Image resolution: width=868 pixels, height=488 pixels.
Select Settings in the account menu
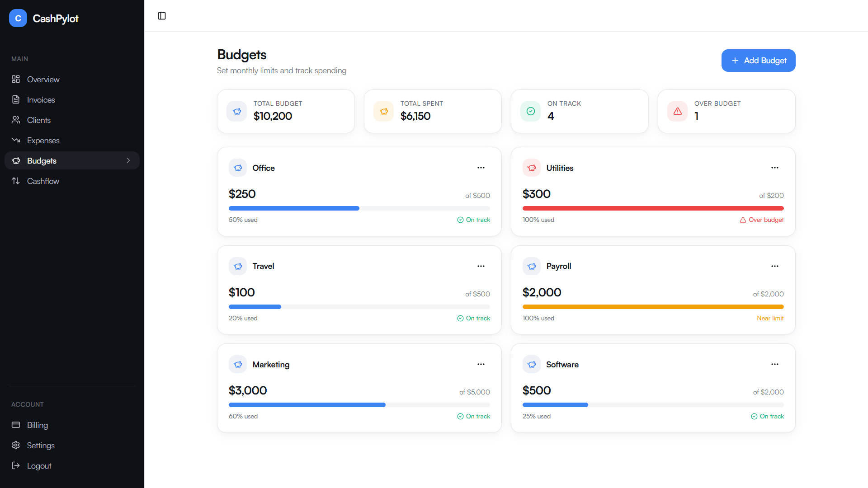[40, 445]
